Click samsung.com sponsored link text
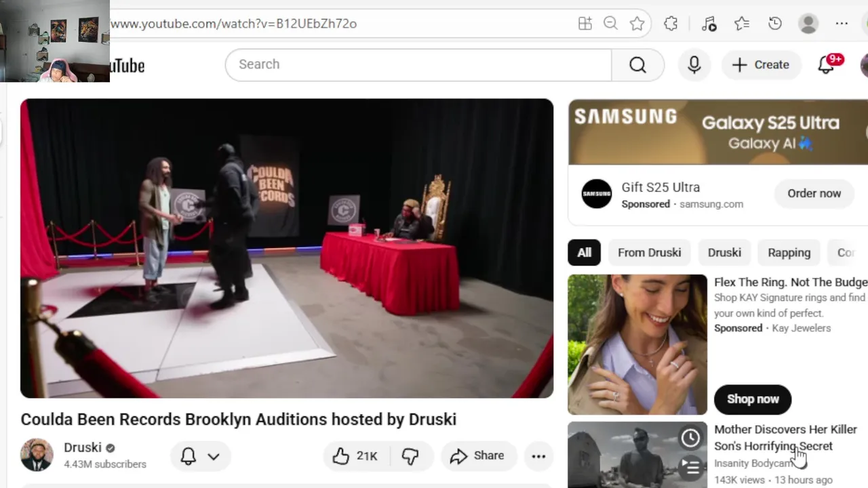This screenshot has height=488, width=868. pos(711,204)
